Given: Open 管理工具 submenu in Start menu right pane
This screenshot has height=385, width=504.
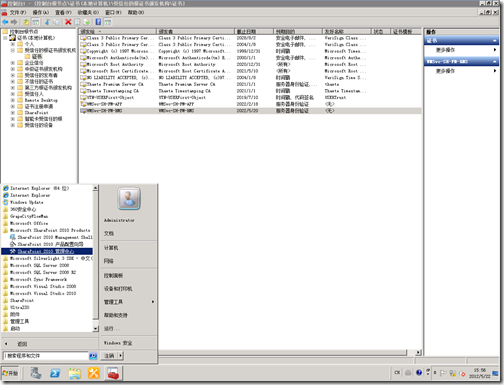Looking at the screenshot, I should (129, 302).
